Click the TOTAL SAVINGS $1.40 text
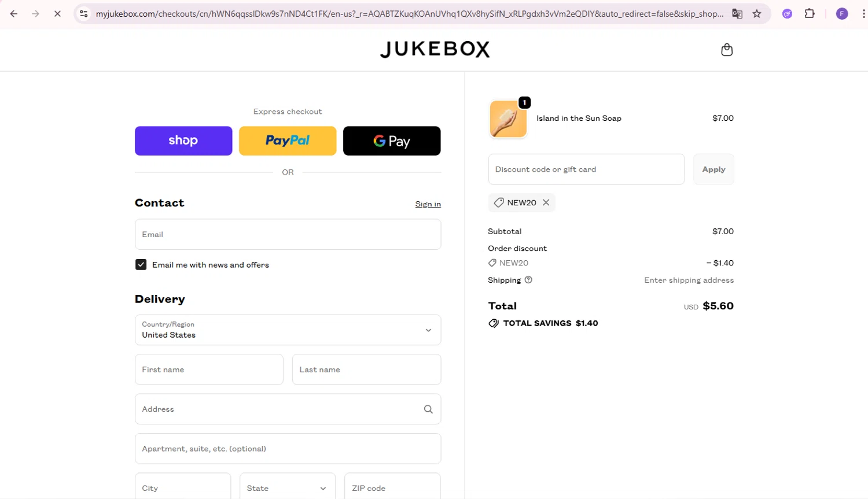This screenshot has width=868, height=499. [x=550, y=323]
